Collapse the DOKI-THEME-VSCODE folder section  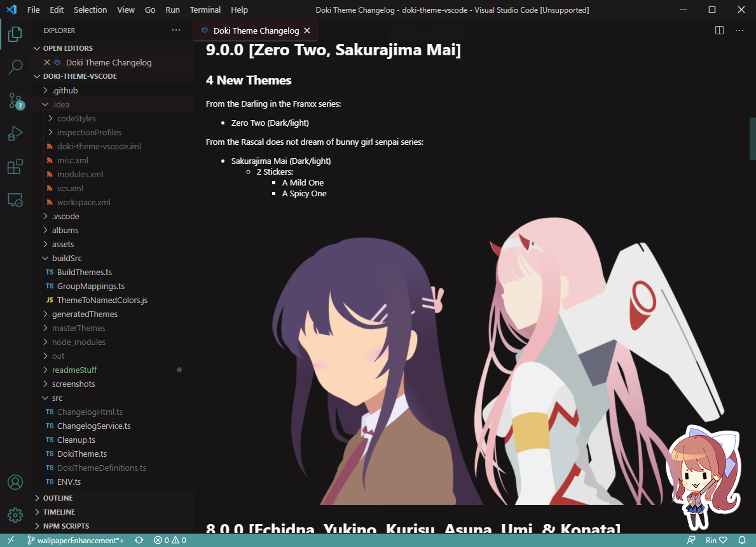[x=111, y=76]
